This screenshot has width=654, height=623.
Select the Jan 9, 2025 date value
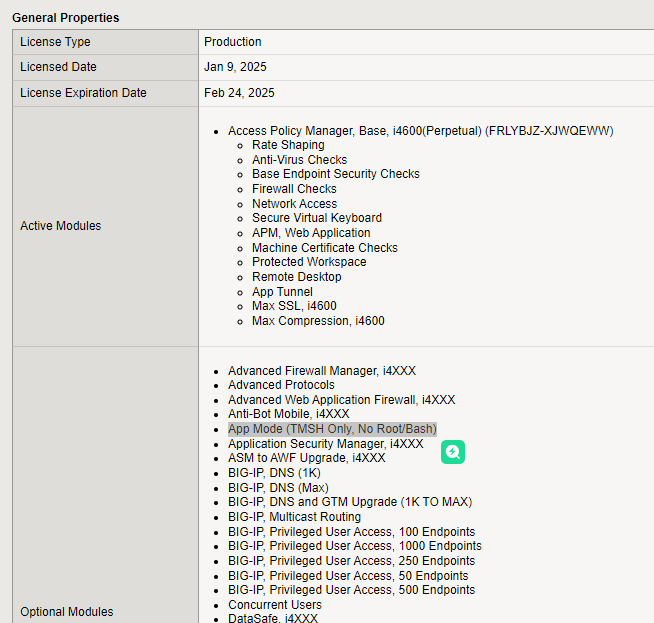coord(235,67)
